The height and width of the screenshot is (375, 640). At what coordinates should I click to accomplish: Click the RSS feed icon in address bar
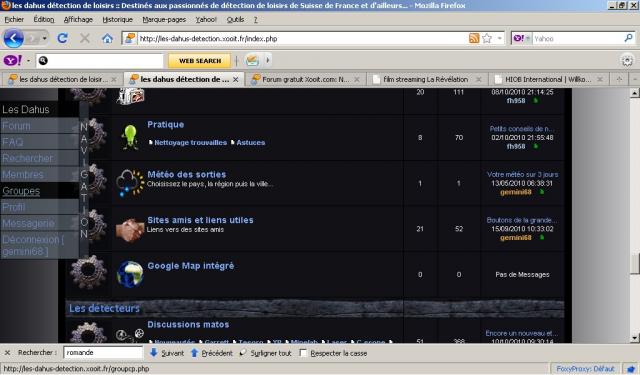(x=474, y=38)
